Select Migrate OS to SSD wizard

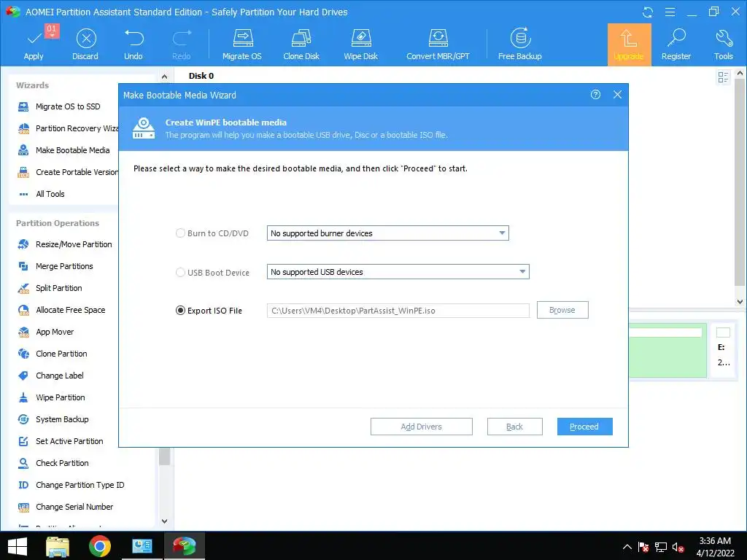pos(59,106)
